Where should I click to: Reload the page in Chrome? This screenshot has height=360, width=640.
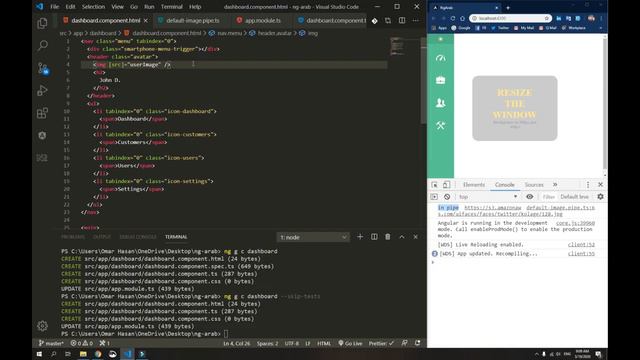(x=453, y=18)
